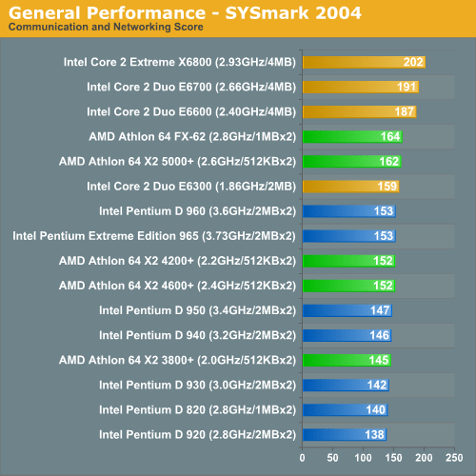
Task: Select the label Intel Pentium D 820
Action: (x=197, y=409)
